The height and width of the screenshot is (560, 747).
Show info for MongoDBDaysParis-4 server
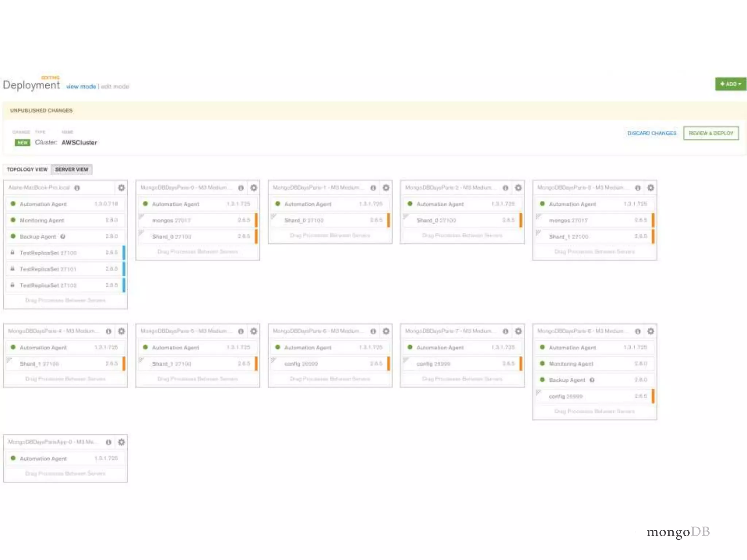[x=109, y=331]
